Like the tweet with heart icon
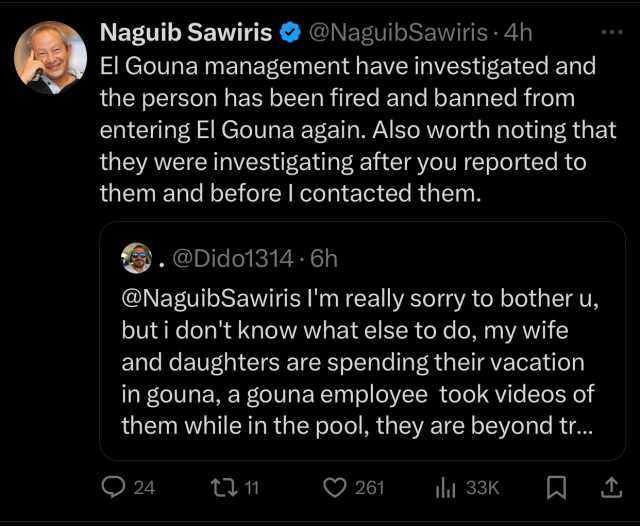640x526 pixels. 335,487
